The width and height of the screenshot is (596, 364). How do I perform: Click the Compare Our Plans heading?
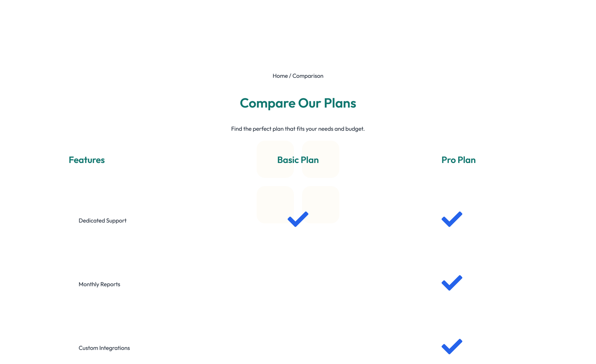[x=298, y=103]
